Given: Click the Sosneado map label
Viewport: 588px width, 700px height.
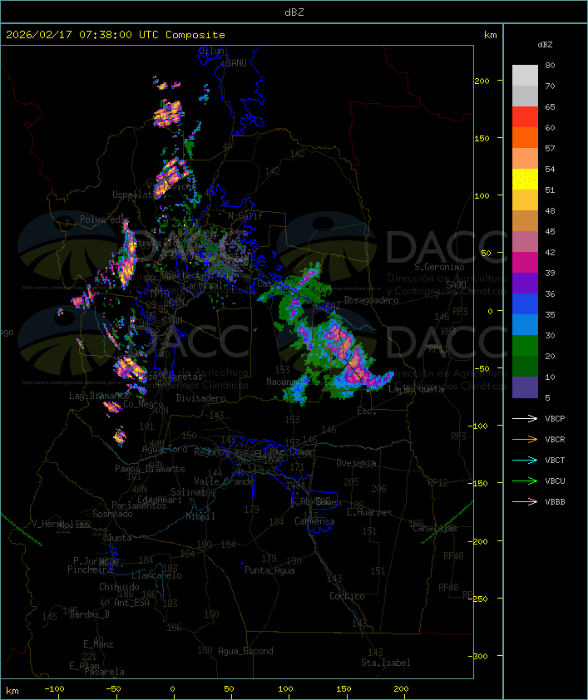Looking at the screenshot, I should pyautogui.click(x=112, y=514).
